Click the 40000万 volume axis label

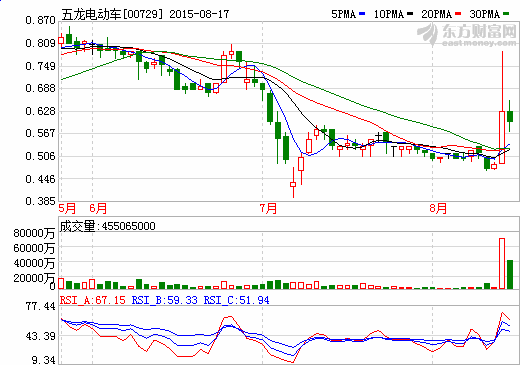pyautogui.click(x=34, y=263)
